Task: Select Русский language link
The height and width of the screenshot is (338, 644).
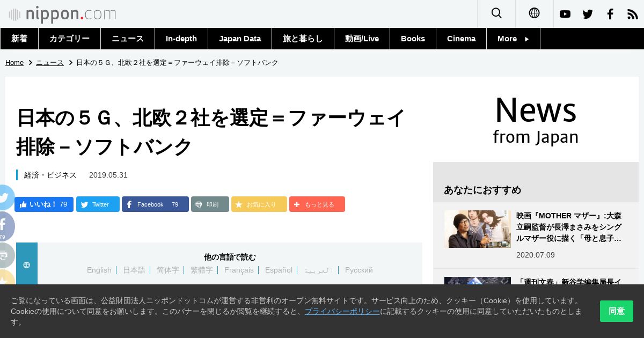Action: point(359,270)
